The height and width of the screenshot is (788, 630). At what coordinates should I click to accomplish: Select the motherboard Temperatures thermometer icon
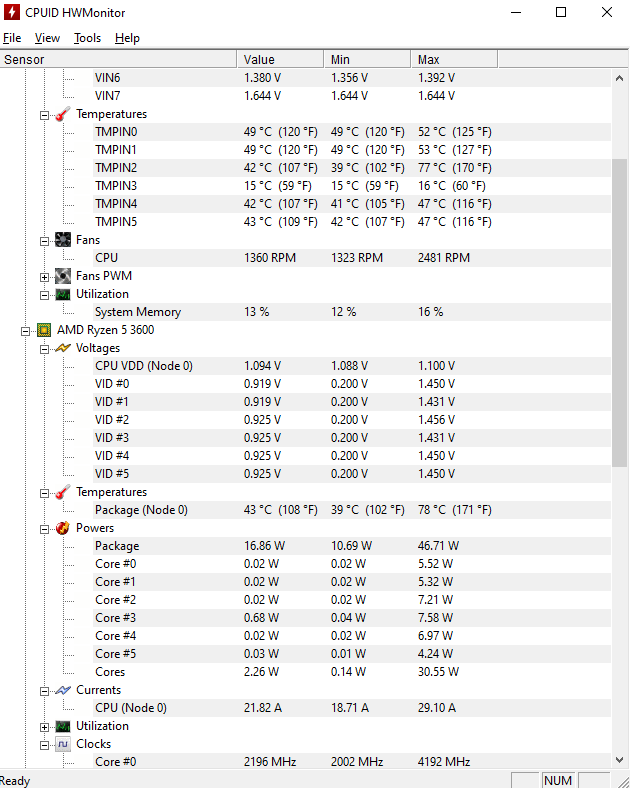point(63,114)
